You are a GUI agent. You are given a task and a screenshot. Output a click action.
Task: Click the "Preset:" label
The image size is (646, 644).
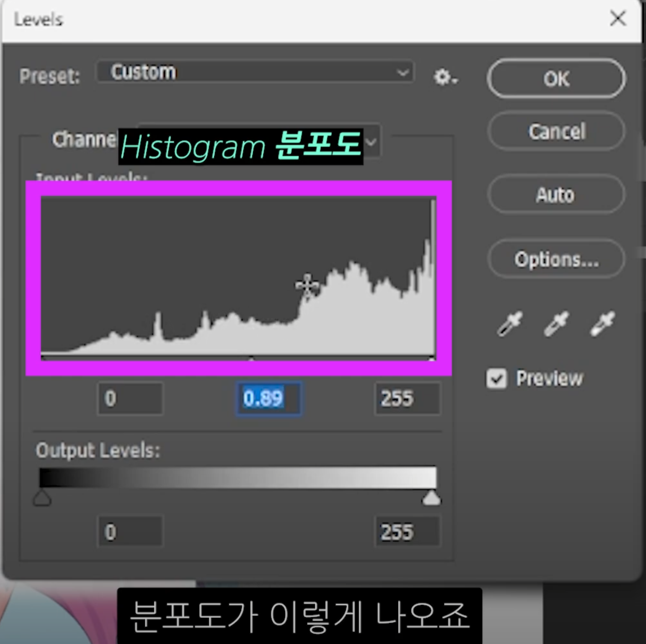point(50,77)
